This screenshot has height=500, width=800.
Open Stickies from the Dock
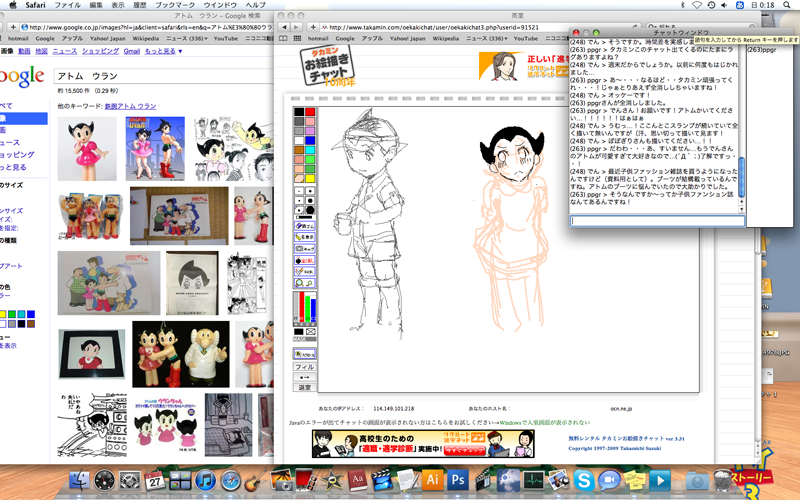634,481
